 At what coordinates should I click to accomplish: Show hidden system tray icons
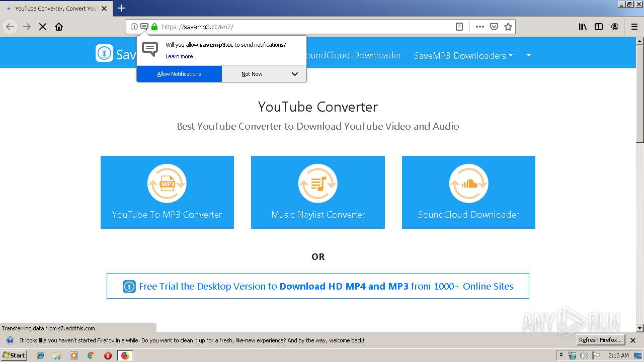[x=561, y=355]
